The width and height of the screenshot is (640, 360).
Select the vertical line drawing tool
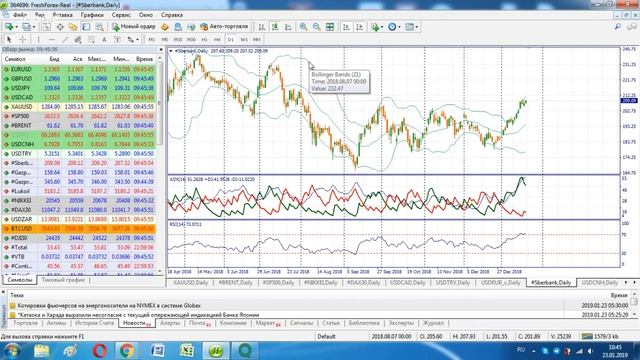[x=38, y=40]
